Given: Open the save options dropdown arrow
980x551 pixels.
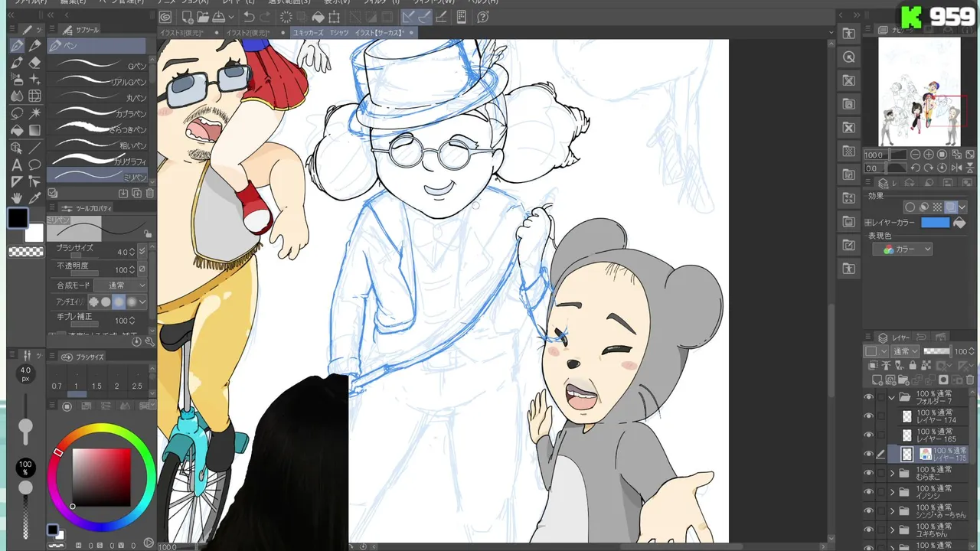Looking at the screenshot, I should coord(231,17).
